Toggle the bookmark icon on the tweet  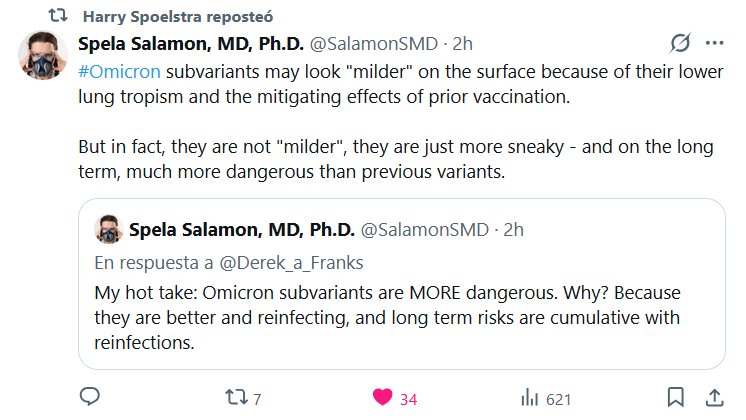[x=676, y=398]
